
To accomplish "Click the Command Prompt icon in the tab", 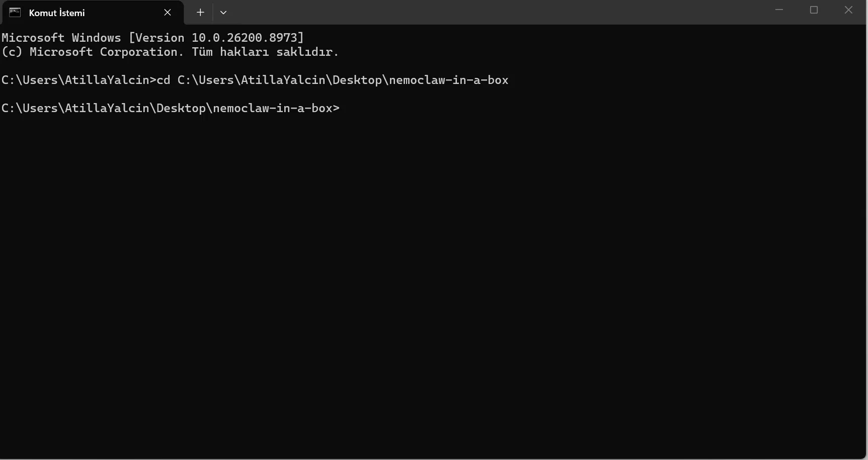I will tap(15, 13).
